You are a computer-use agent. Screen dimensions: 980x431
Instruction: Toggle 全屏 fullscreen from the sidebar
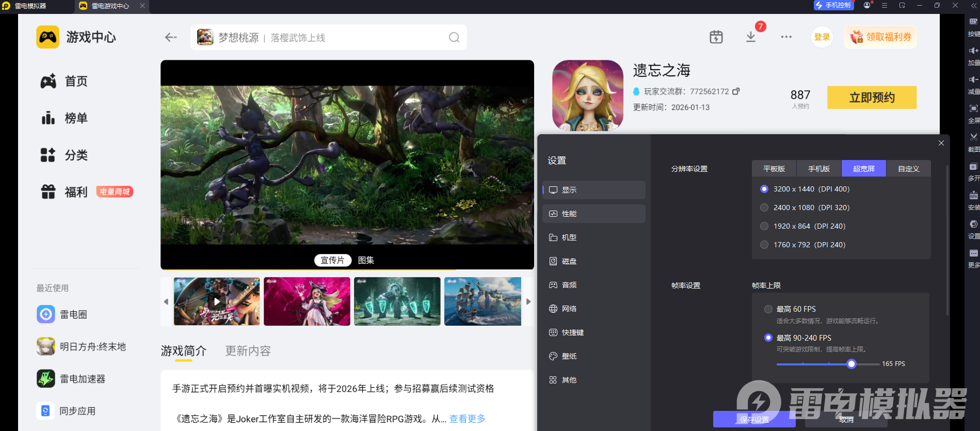pyautogui.click(x=973, y=114)
